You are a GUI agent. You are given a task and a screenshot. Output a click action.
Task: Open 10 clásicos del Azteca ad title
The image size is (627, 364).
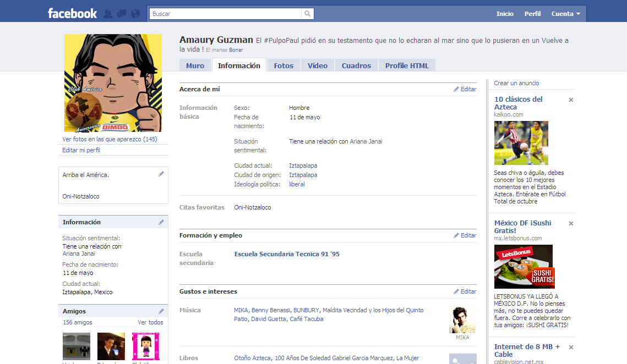[518, 103]
